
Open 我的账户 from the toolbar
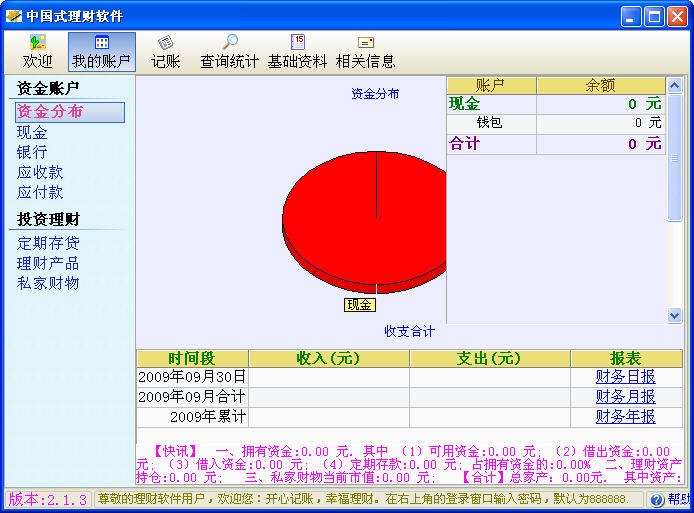(x=101, y=51)
